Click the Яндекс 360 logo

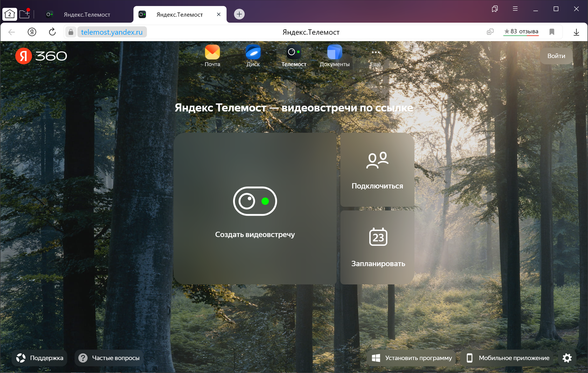point(41,56)
